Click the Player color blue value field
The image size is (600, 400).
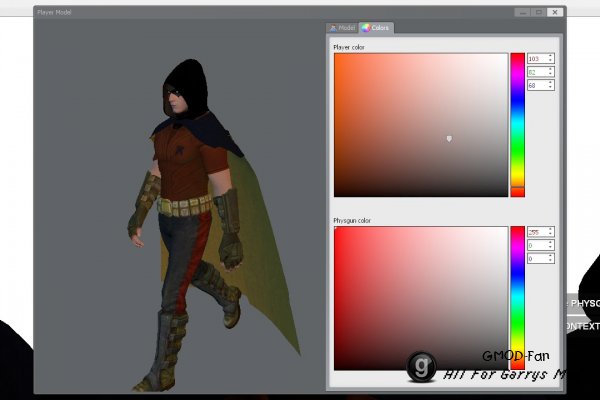tap(536, 85)
